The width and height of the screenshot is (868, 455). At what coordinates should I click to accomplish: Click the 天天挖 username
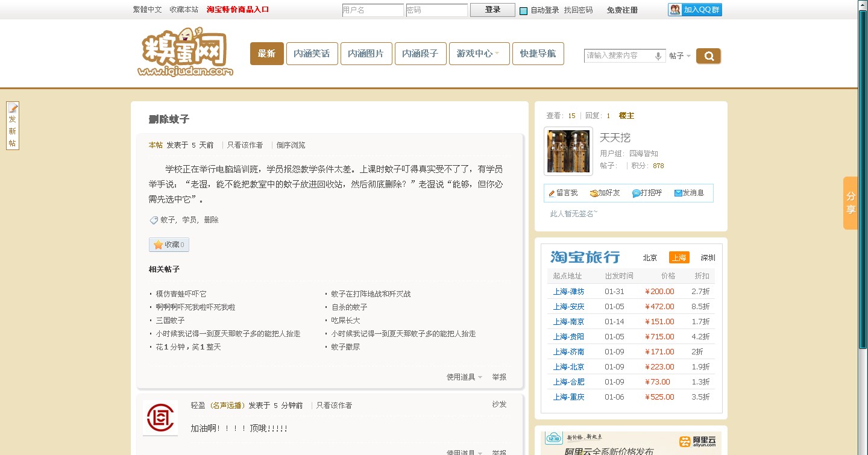pos(615,138)
